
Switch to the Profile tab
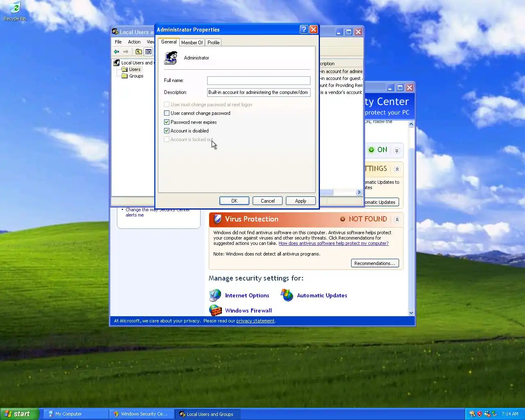pos(213,43)
